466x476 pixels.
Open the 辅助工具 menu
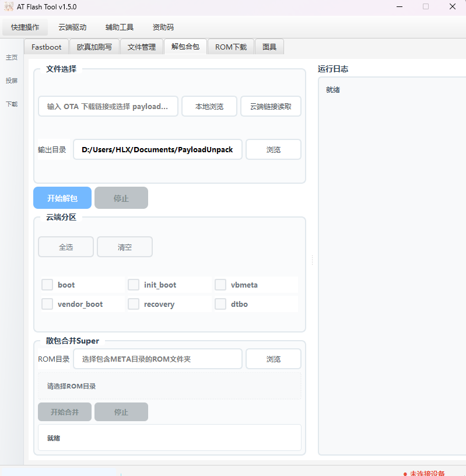(120, 27)
